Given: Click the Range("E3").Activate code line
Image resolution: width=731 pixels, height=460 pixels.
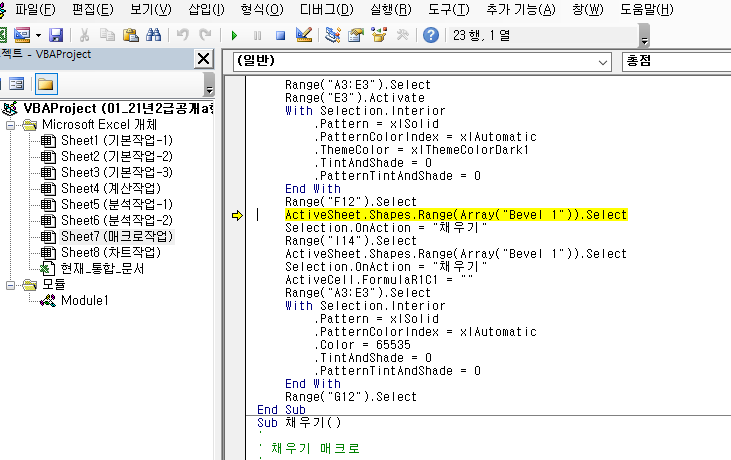Looking at the screenshot, I should (x=355, y=98).
